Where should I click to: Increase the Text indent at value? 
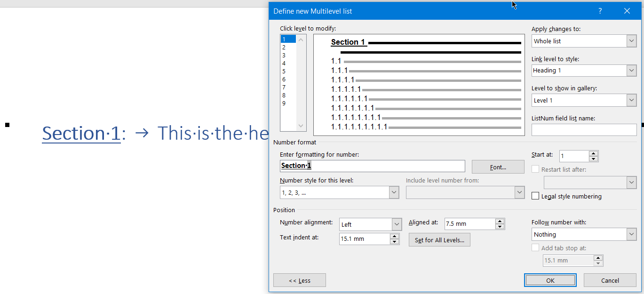pos(395,236)
